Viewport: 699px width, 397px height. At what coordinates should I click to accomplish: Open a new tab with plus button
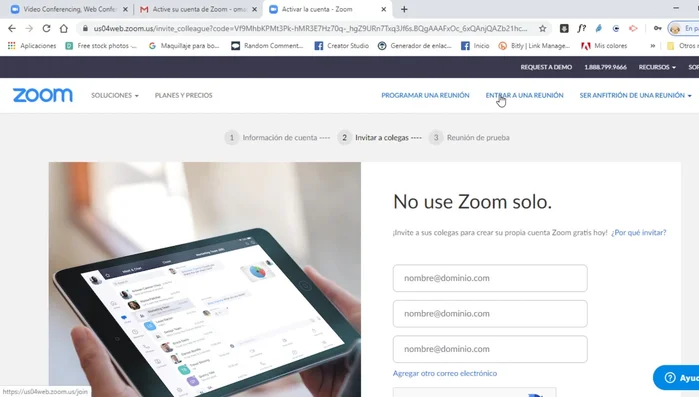404,9
